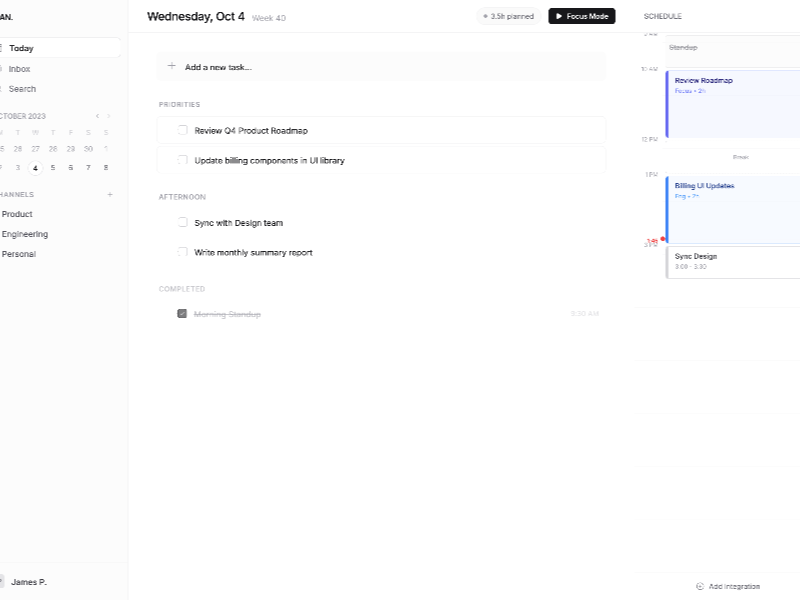Screen dimensions: 800x600
Task: Open Search from the sidebar
Action: coord(22,89)
